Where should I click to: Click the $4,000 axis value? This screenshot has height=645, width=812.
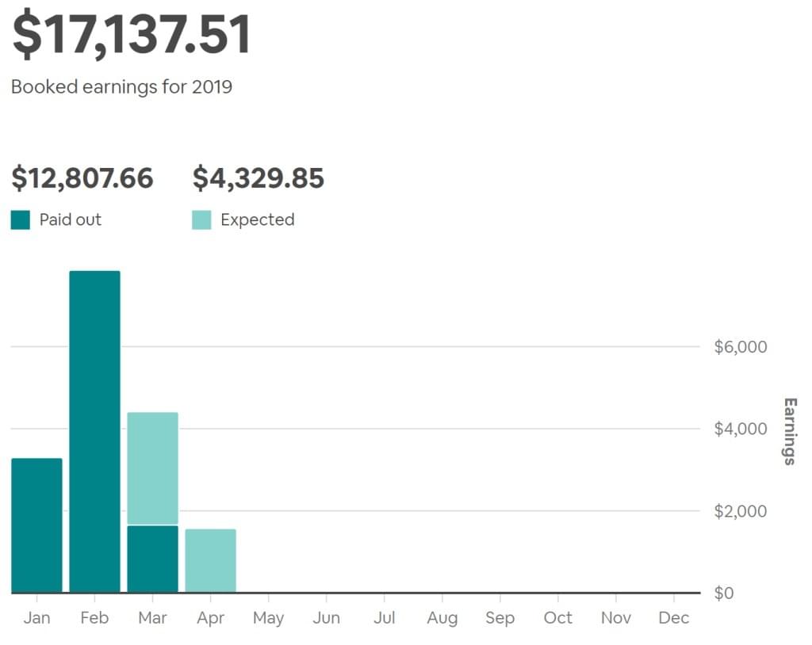tap(739, 429)
